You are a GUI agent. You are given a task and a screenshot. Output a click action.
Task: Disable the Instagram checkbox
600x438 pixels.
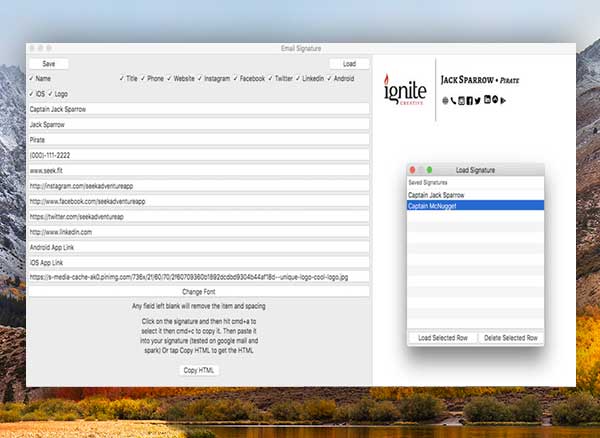tap(200, 78)
